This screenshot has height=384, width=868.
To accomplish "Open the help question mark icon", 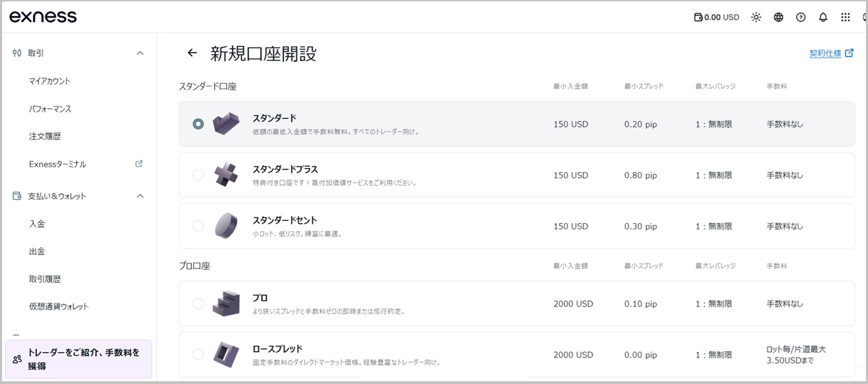I will pyautogui.click(x=801, y=17).
